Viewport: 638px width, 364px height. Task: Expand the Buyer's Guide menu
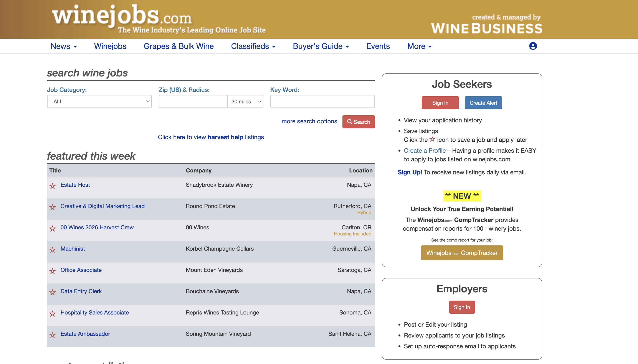tap(321, 46)
